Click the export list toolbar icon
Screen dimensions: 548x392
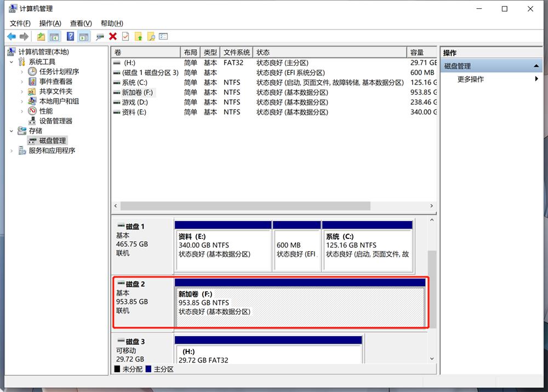click(163, 36)
